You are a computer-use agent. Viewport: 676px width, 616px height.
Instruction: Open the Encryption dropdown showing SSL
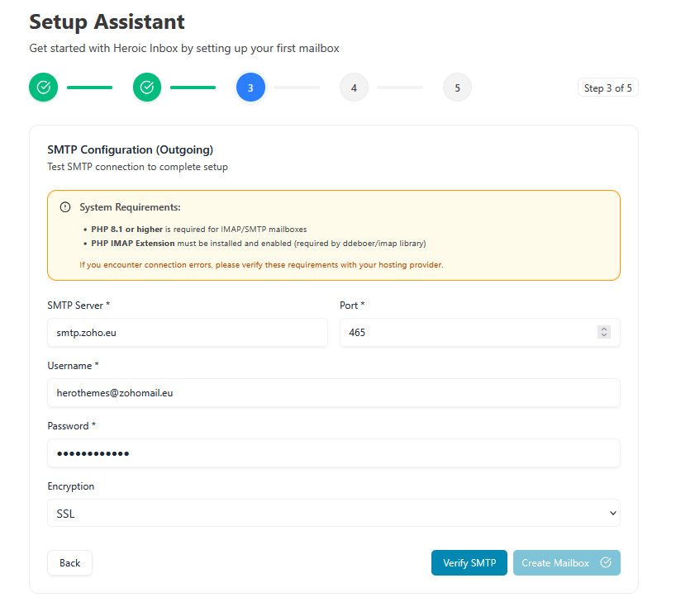point(334,514)
